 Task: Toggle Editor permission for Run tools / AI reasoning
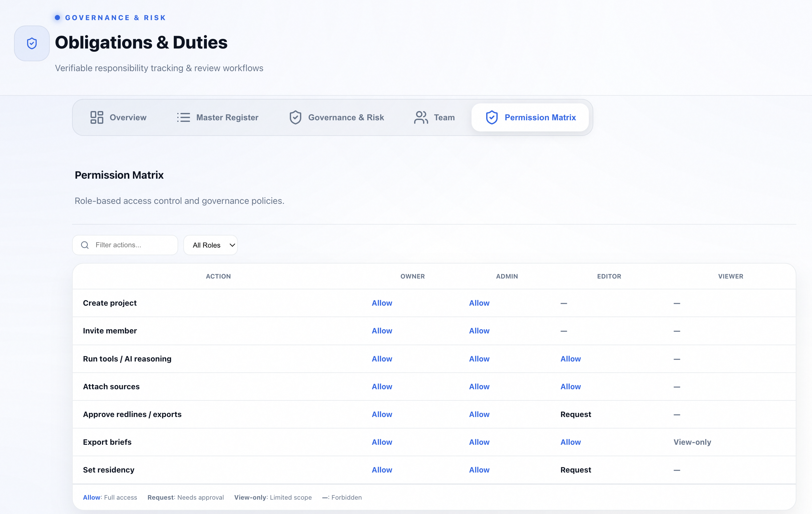[x=571, y=359]
